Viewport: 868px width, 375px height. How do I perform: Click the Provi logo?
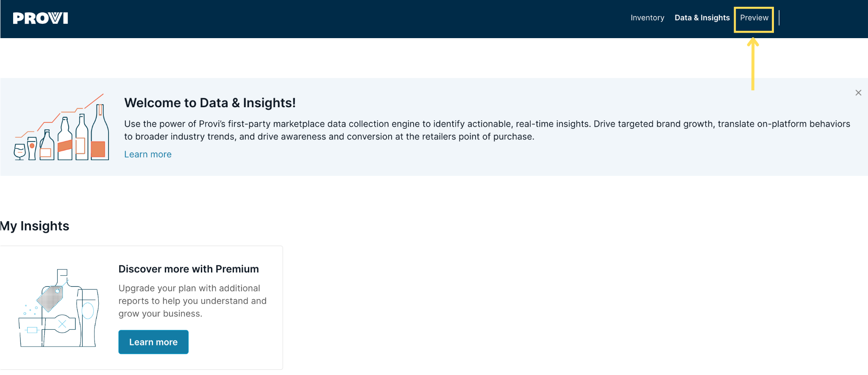coord(40,18)
